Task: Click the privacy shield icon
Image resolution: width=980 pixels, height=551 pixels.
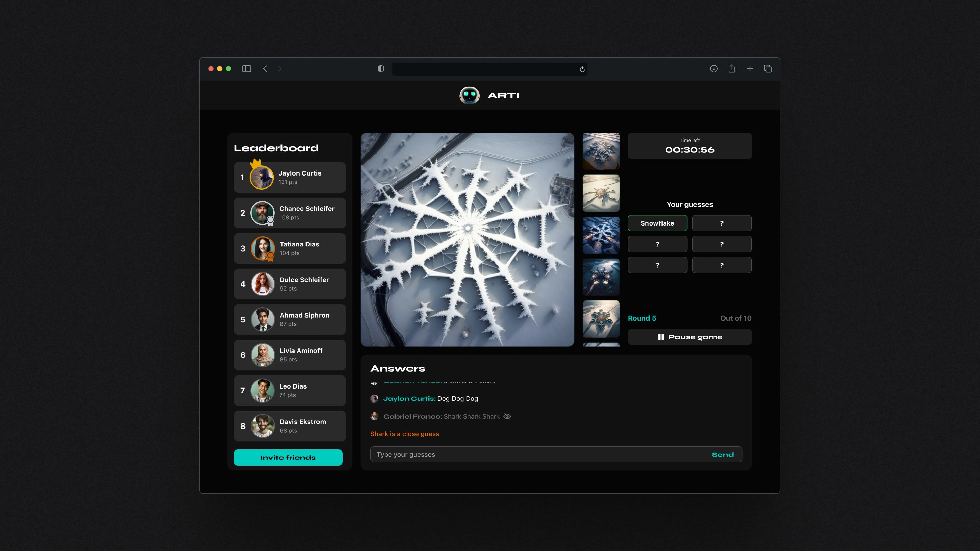Action: pyautogui.click(x=381, y=69)
